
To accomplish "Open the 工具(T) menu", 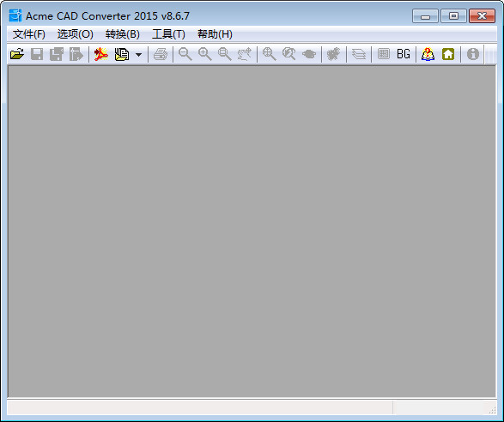I will tap(169, 34).
